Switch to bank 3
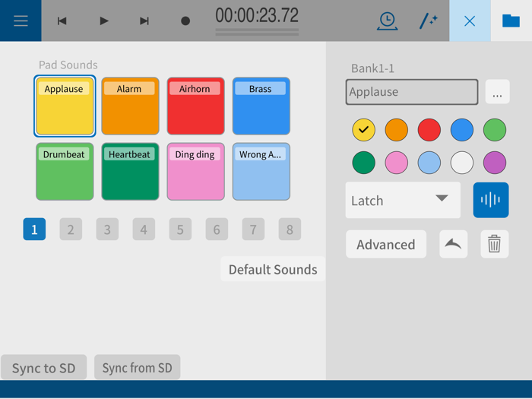 coord(107,229)
